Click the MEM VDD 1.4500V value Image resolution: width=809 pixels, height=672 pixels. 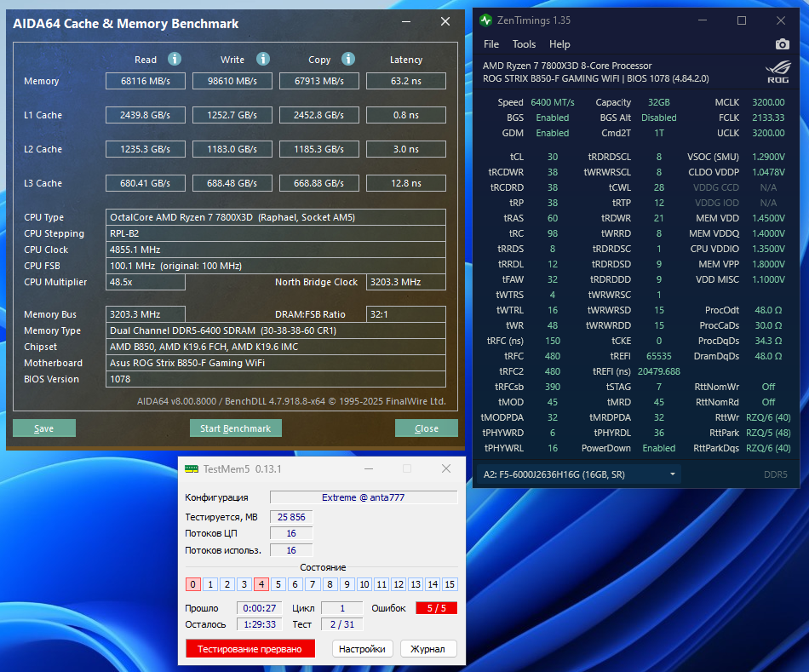[x=768, y=218]
